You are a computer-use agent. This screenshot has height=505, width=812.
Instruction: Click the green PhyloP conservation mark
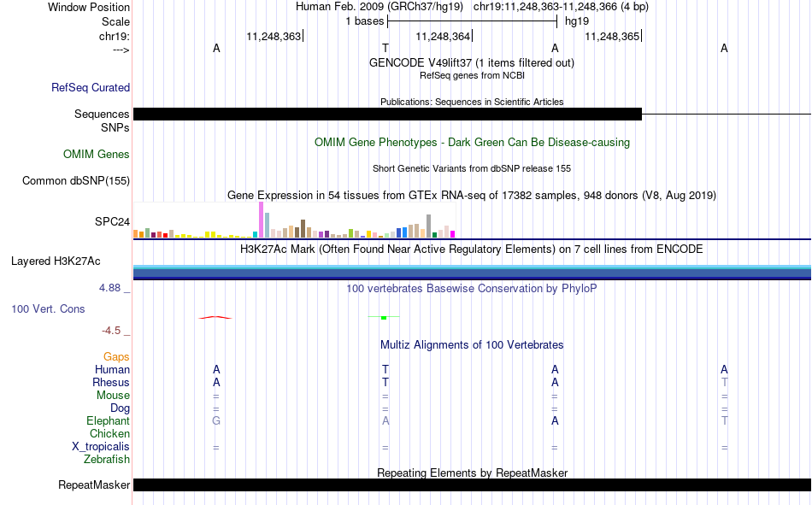pos(384,317)
